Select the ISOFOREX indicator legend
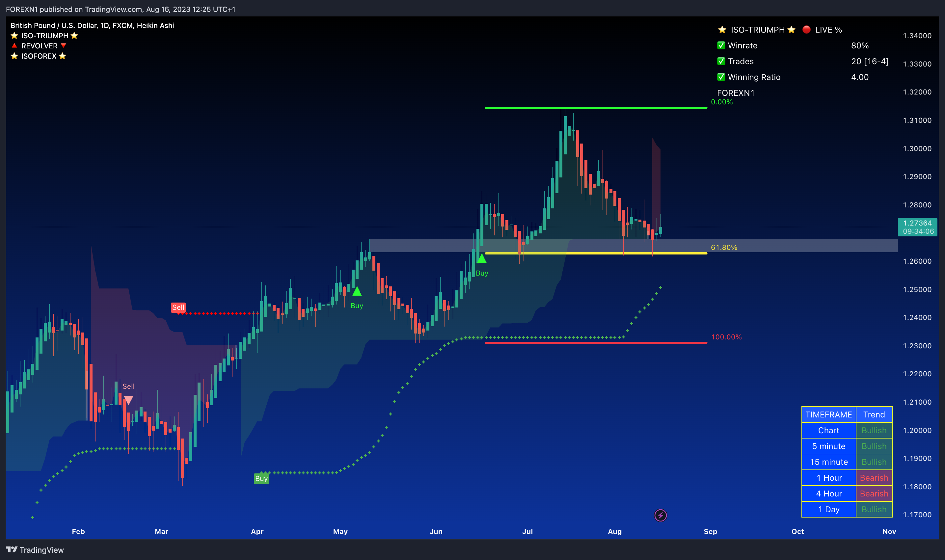Viewport: 945px width, 560px height. pos(39,56)
